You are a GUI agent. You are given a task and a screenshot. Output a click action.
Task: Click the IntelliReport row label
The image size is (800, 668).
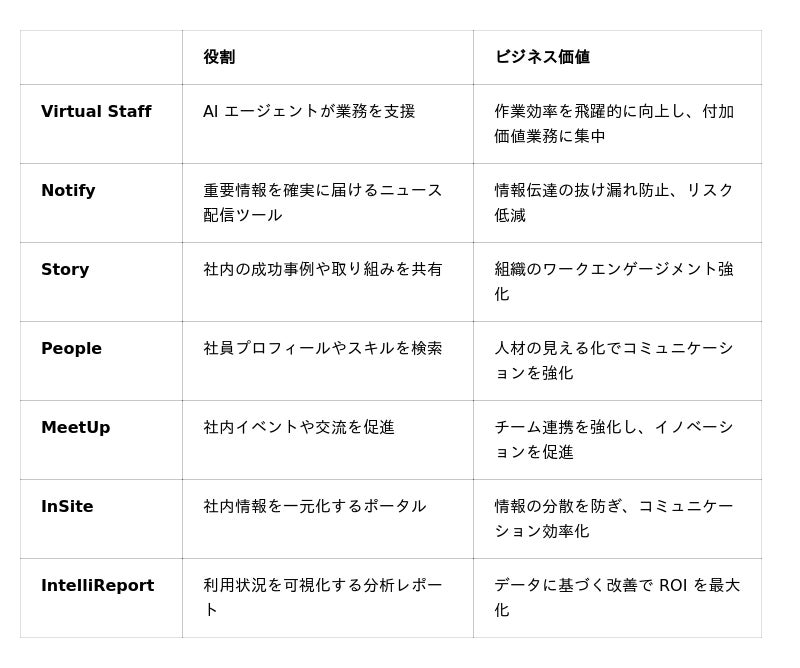tap(97, 586)
